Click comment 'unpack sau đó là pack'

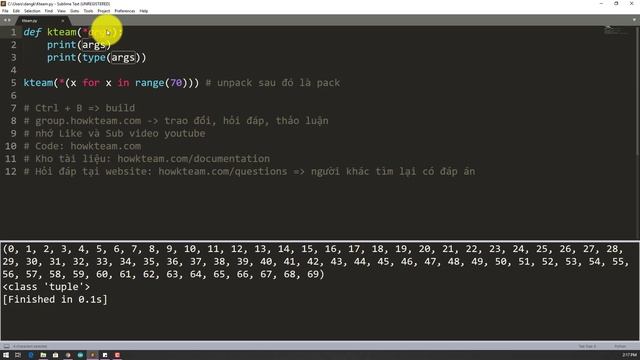278,83
